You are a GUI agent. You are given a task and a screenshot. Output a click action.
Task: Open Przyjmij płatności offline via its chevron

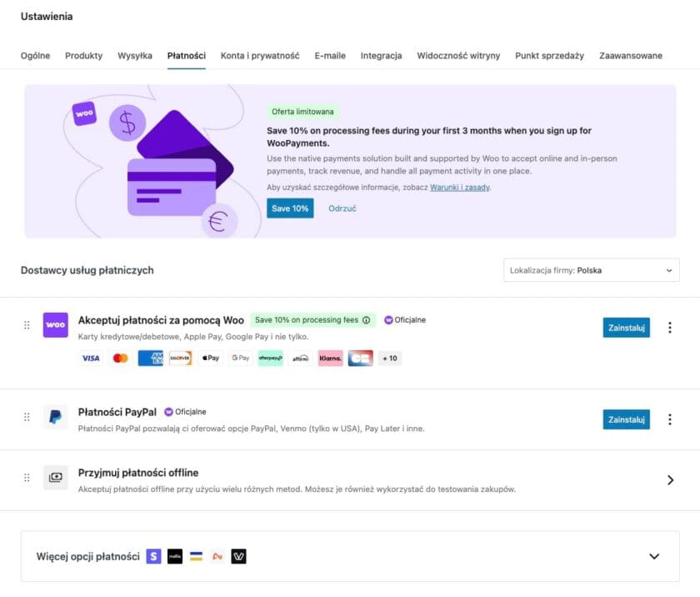671,479
